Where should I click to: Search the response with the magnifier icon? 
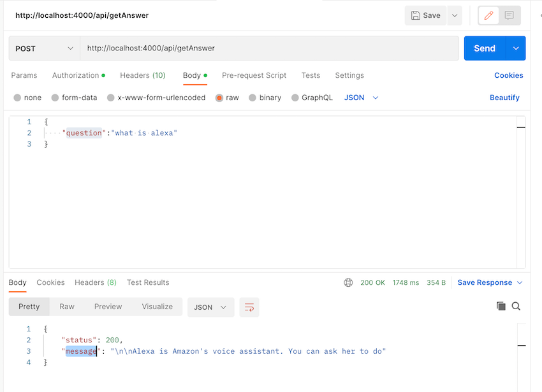coord(516,306)
